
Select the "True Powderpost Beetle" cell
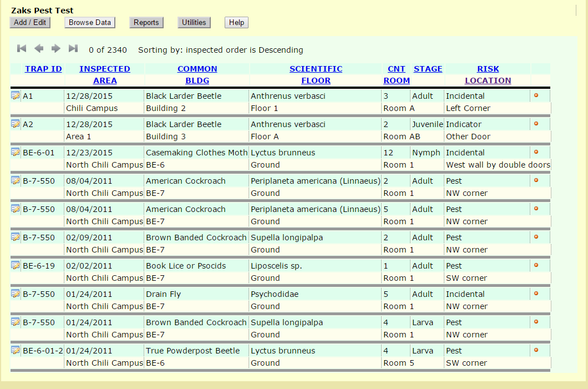click(x=192, y=351)
